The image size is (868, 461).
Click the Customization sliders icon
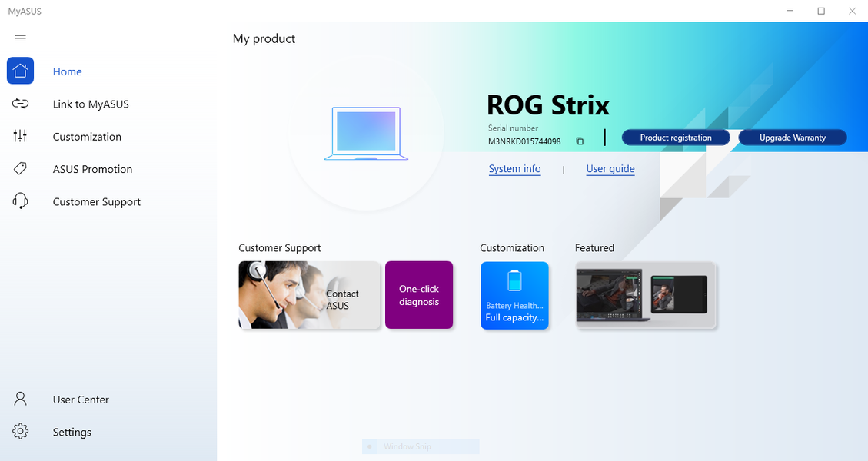[x=20, y=135]
